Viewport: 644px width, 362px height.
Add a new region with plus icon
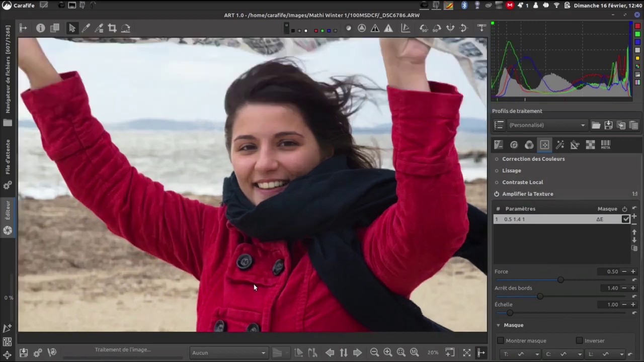[x=634, y=217]
